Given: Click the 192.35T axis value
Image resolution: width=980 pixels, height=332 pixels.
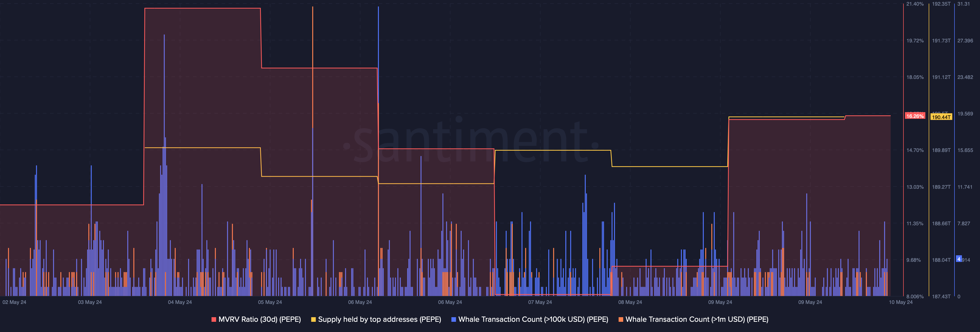Looking at the screenshot, I should tap(941, 4).
